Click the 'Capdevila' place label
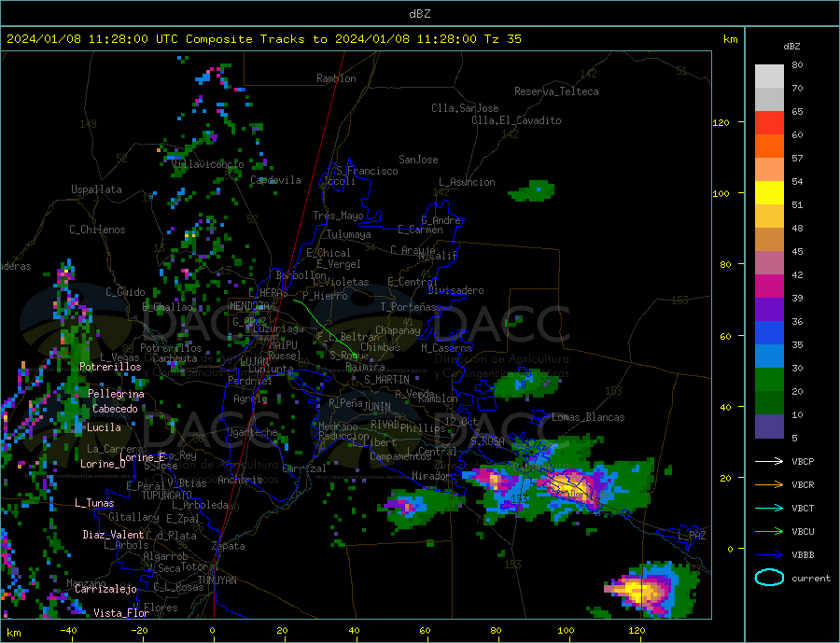 [x=275, y=180]
